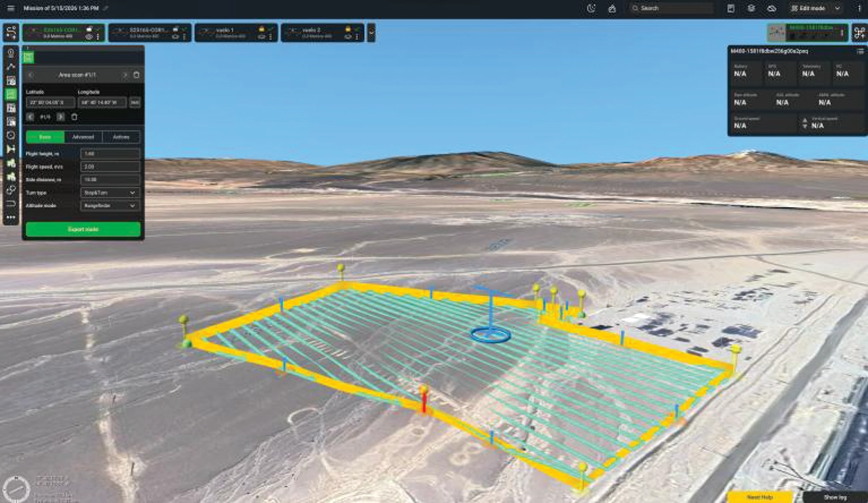The image size is (868, 503).
Task: Click the Search field in top bar
Action: (x=670, y=8)
